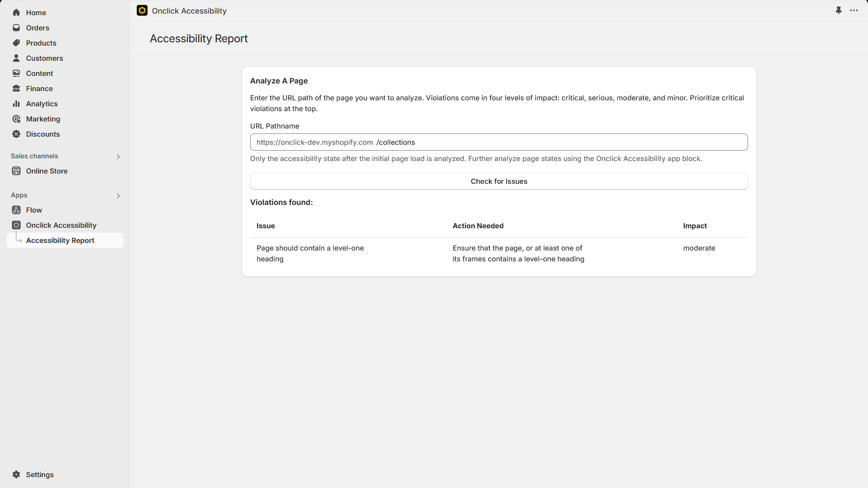Screen dimensions: 868x488
Task: Open Products from the sidebar icon
Action: click(16, 43)
